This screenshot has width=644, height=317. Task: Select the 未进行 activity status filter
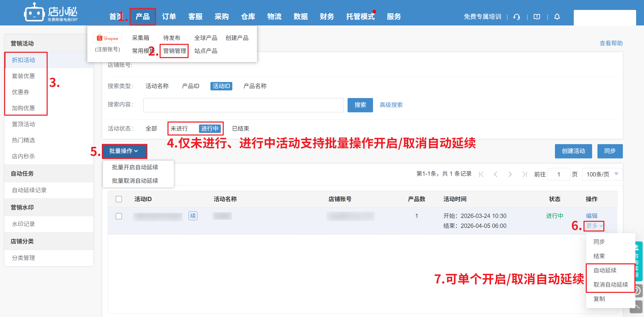click(x=179, y=129)
